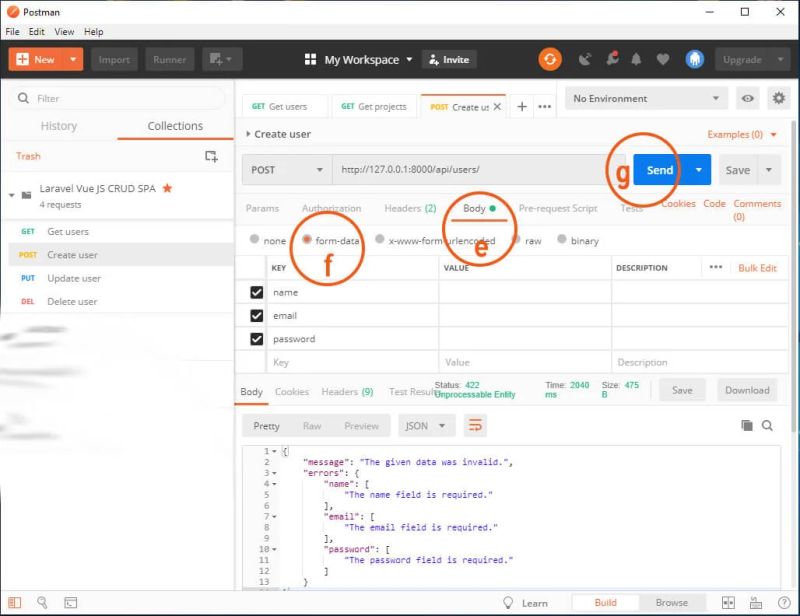Click the blue Send button
Screen dimensions: 800x616
pyautogui.click(x=660, y=169)
